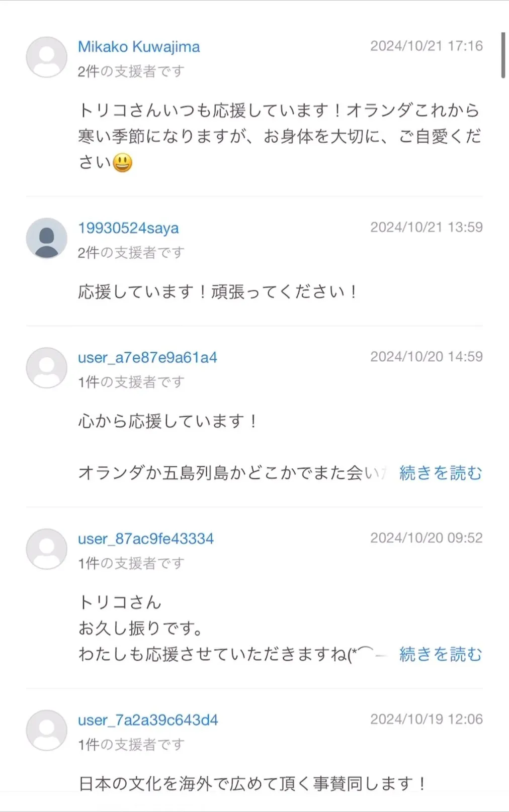This screenshot has height=812, width=509.
Task: Open avatar beside user_a7e87e9a61a4
Action: coord(46,368)
